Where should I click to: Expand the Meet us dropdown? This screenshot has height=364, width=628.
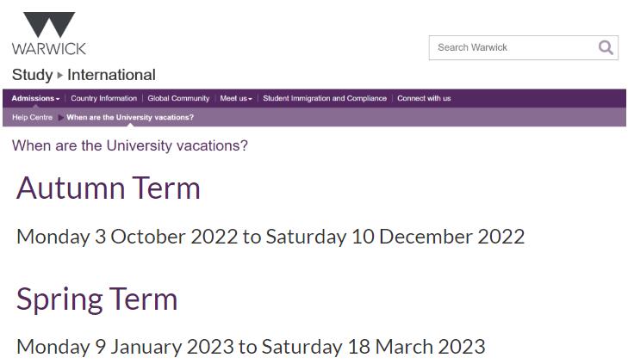[x=236, y=98]
